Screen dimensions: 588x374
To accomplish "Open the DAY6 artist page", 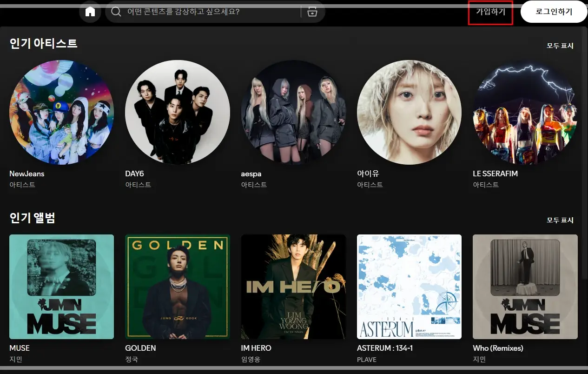I will (177, 113).
